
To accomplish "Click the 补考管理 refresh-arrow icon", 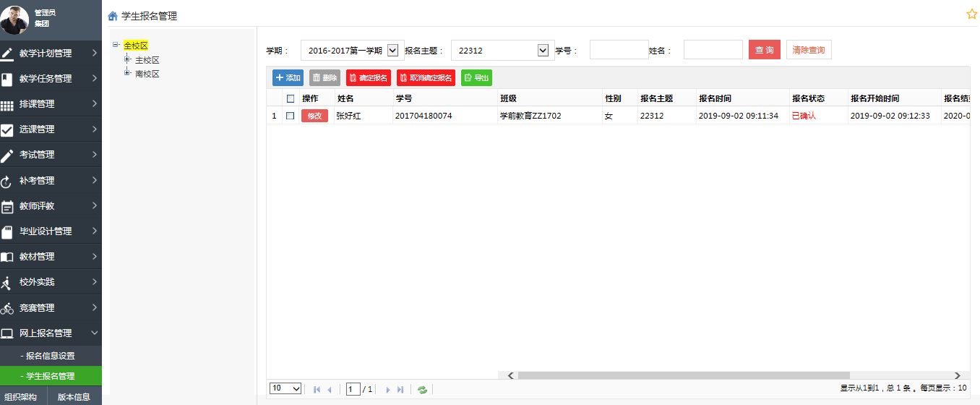I will 7,182.
